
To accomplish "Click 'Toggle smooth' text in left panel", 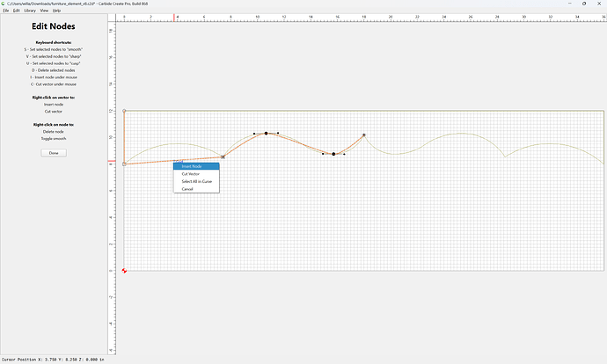I will pyautogui.click(x=54, y=139).
